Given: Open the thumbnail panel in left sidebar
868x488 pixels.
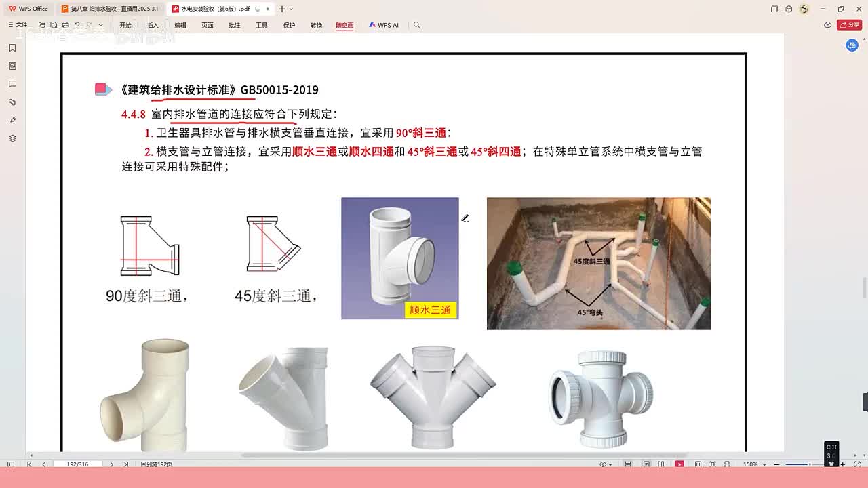Looking at the screenshot, I should 12,66.
